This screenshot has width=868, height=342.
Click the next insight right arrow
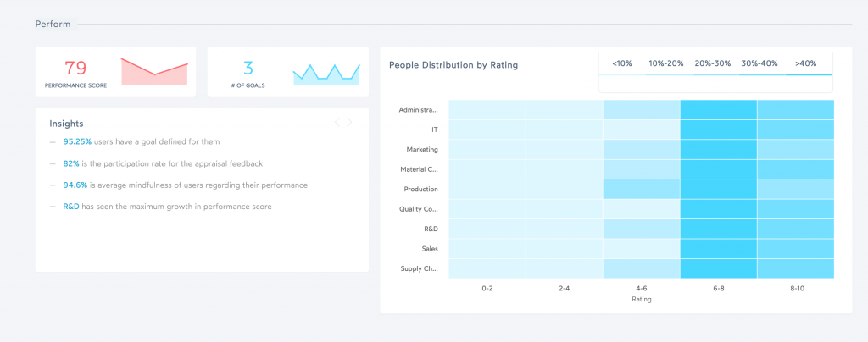[x=349, y=123]
